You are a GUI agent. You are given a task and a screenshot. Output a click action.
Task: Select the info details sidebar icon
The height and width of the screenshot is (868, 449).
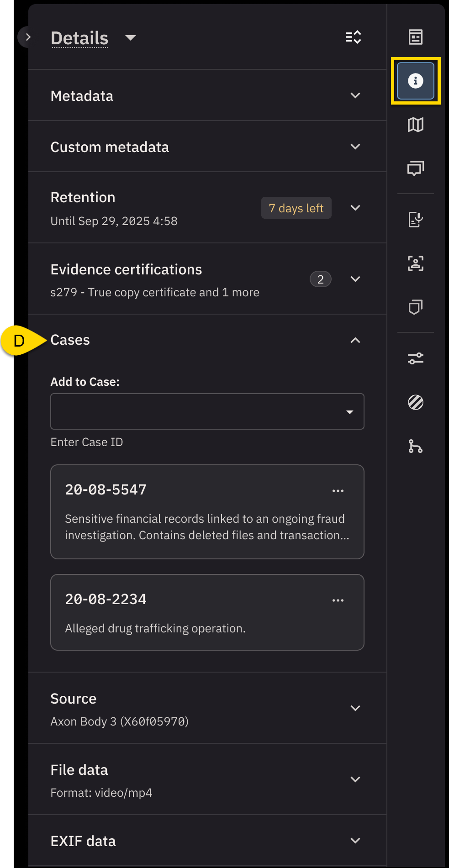[x=415, y=81]
